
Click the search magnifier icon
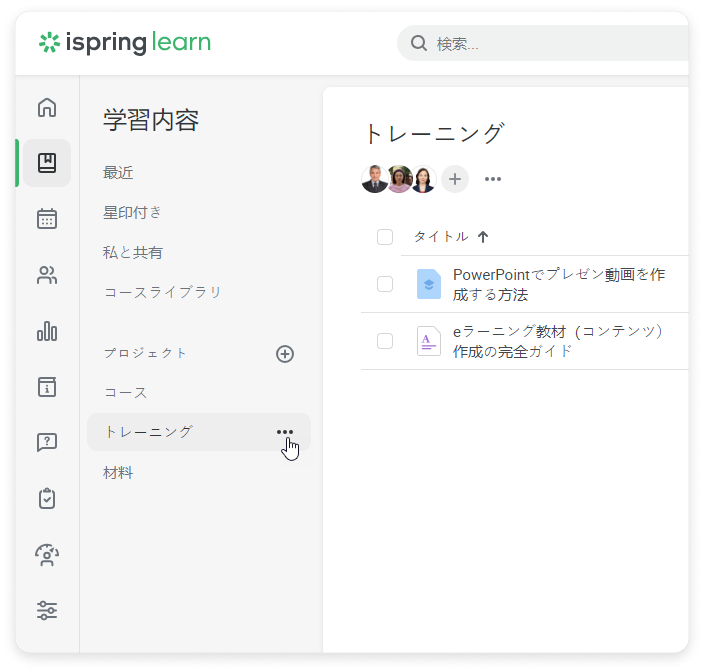[x=418, y=44]
